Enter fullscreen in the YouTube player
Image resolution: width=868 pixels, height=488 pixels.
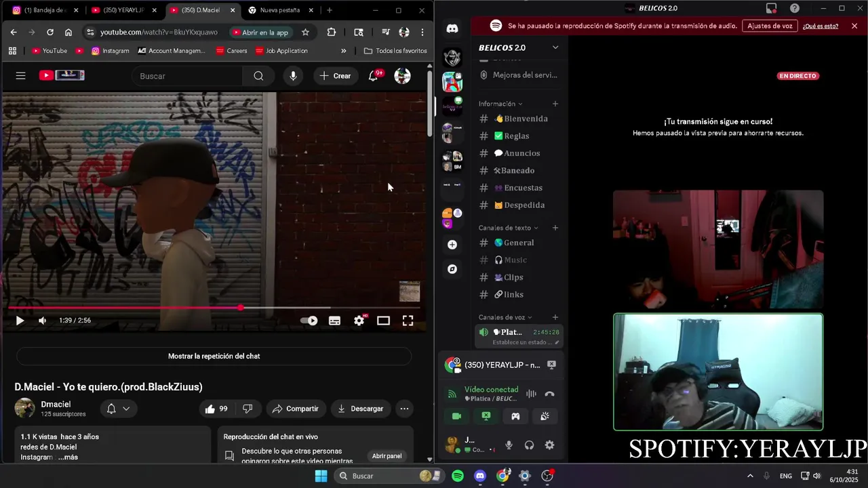tap(408, 321)
